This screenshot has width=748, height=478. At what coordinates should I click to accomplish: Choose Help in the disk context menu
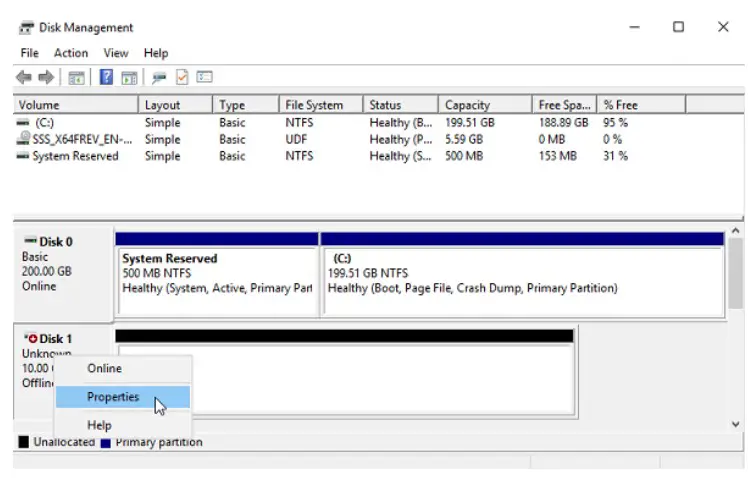point(99,425)
